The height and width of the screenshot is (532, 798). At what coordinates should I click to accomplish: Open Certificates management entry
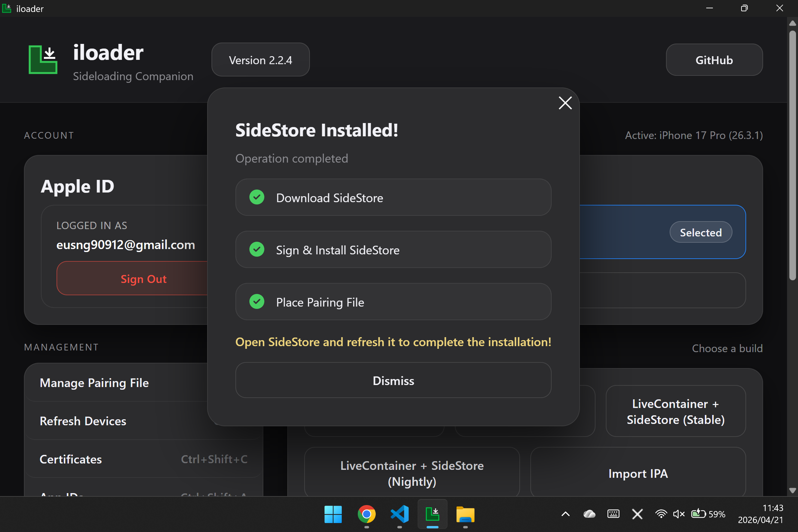pos(144,459)
